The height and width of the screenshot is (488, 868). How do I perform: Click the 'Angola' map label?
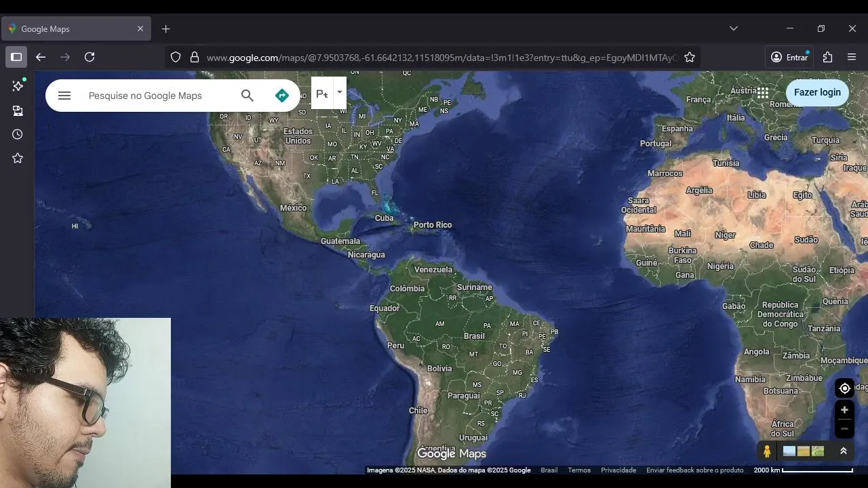click(757, 352)
